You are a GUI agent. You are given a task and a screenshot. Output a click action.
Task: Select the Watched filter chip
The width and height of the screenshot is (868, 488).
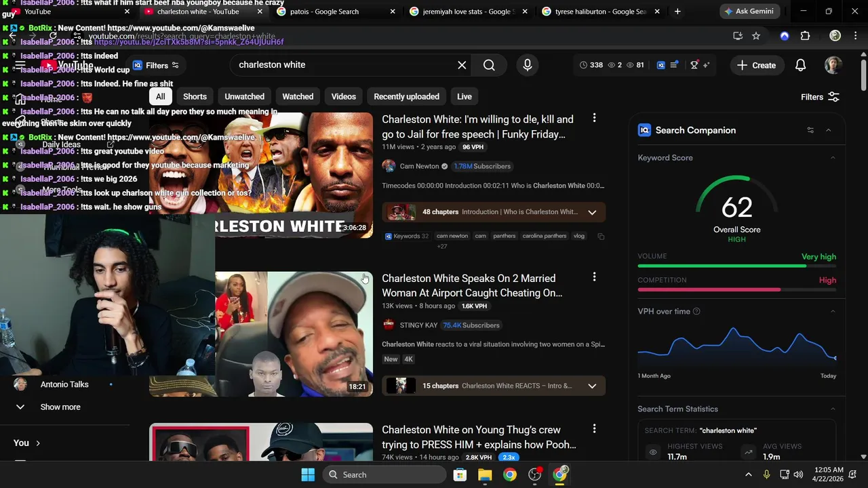coord(298,96)
